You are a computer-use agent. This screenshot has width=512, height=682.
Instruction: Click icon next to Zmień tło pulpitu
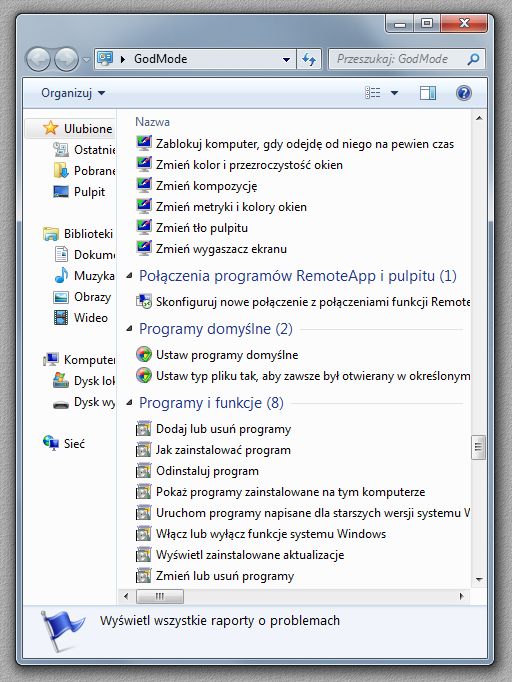pyautogui.click(x=144, y=227)
